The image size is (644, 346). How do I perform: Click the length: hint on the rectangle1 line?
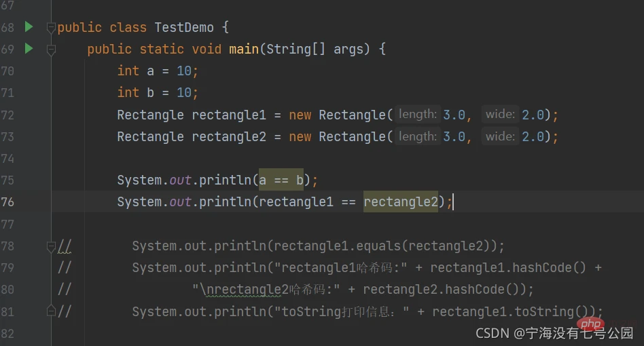click(x=417, y=115)
